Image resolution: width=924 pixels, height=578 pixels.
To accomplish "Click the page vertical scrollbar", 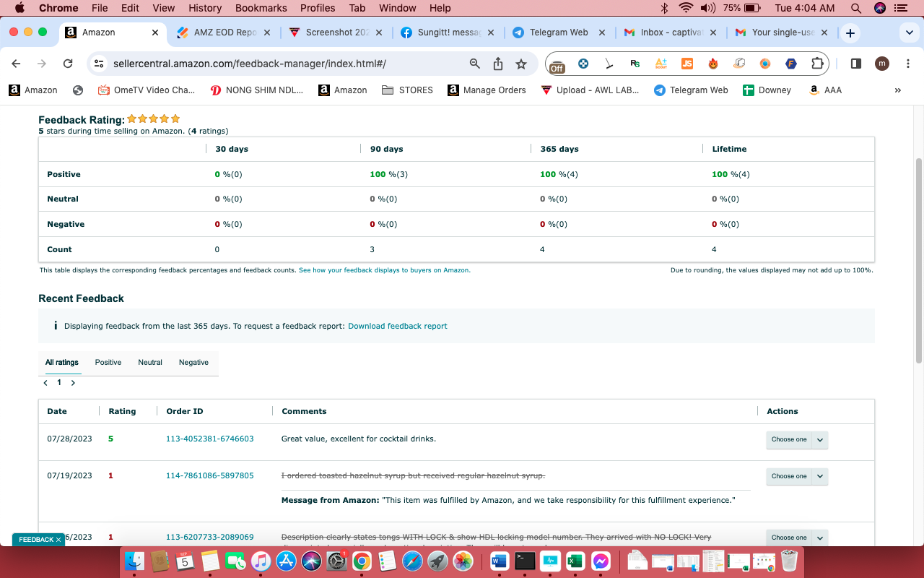I will [919, 260].
